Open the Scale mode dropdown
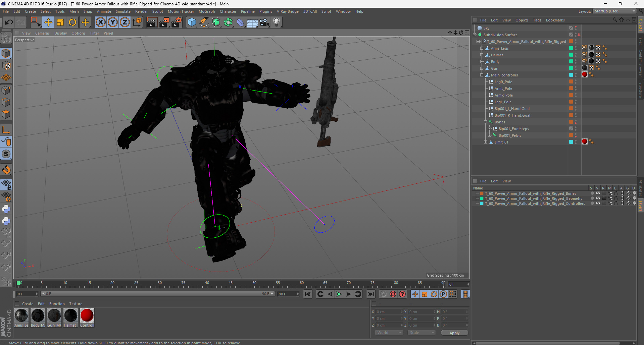This screenshot has width=644, height=345. [x=422, y=333]
